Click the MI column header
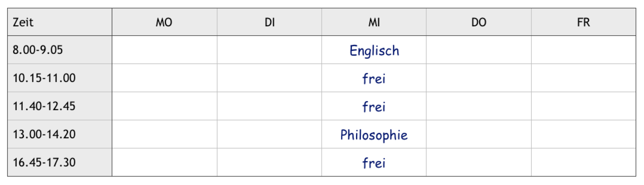Image resolution: width=644 pixels, height=185 pixels. tap(374, 22)
